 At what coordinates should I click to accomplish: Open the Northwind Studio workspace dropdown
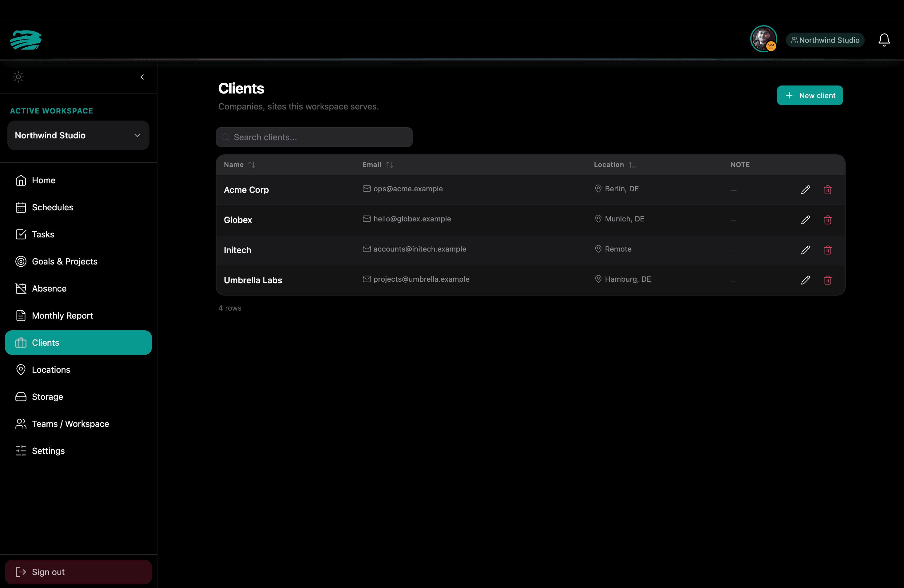pos(78,135)
